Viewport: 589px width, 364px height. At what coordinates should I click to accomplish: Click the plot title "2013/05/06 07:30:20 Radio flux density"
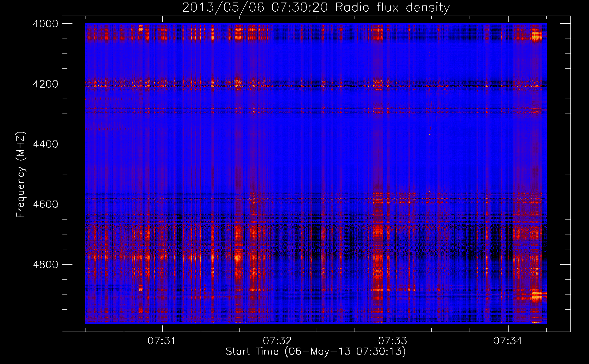pos(316,8)
